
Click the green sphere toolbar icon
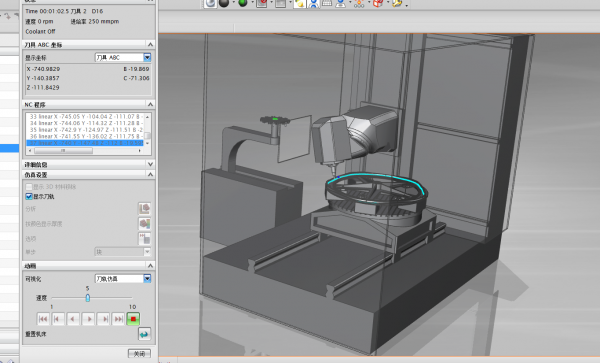click(x=243, y=3)
